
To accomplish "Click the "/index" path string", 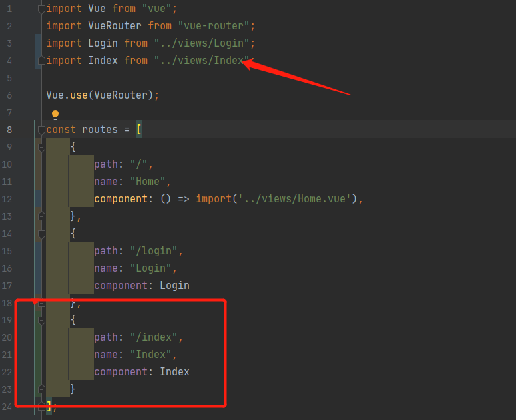I will [154, 337].
